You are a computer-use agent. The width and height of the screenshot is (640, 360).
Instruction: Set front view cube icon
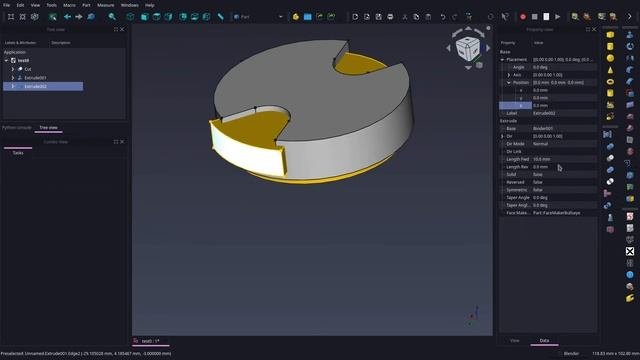click(144, 17)
